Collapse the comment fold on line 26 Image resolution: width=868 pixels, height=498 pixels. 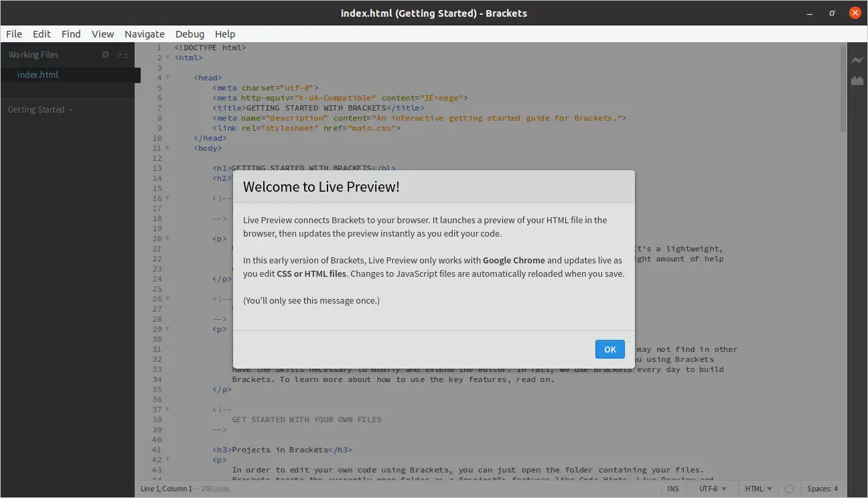167,299
